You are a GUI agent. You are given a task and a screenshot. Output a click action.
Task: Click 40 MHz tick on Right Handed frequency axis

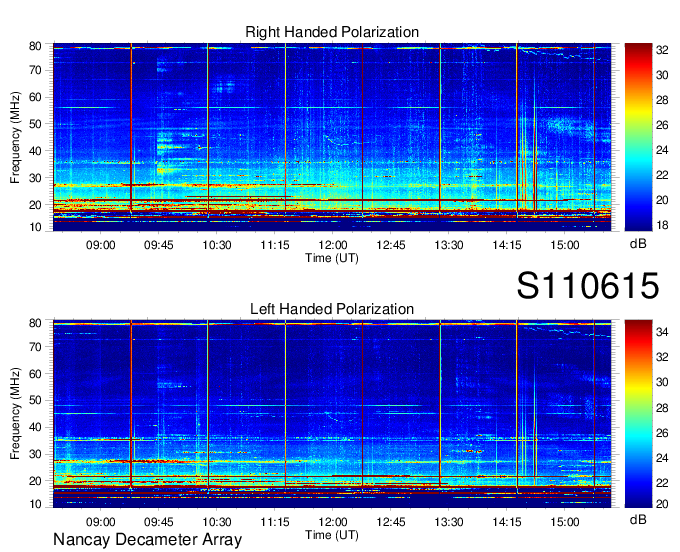35,151
